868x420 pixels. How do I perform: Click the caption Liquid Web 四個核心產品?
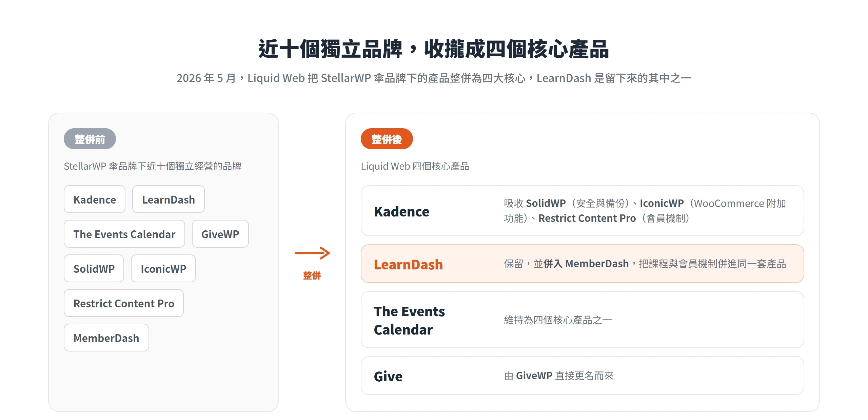(x=415, y=166)
